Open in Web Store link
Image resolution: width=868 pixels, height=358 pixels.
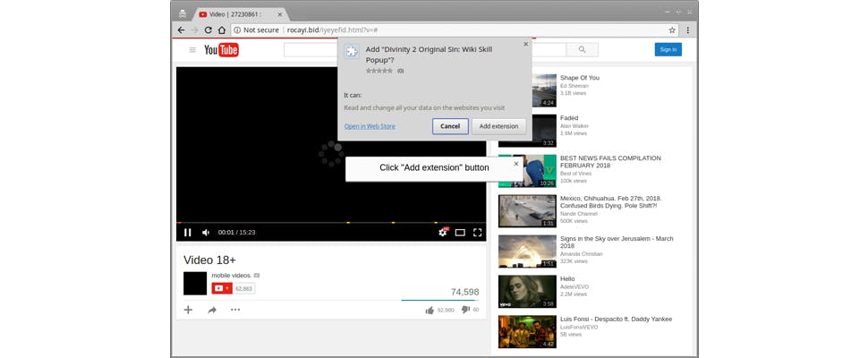(x=370, y=126)
